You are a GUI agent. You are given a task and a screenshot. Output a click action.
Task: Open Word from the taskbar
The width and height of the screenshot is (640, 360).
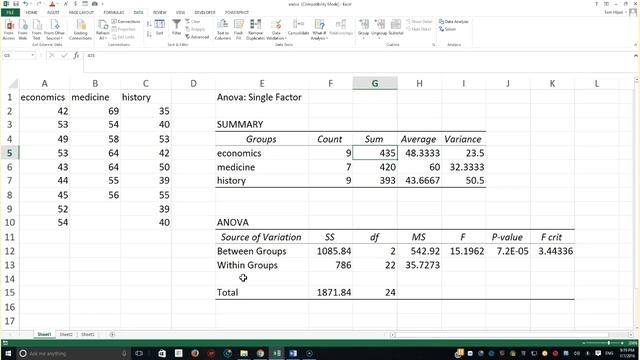pyautogui.click(x=293, y=353)
